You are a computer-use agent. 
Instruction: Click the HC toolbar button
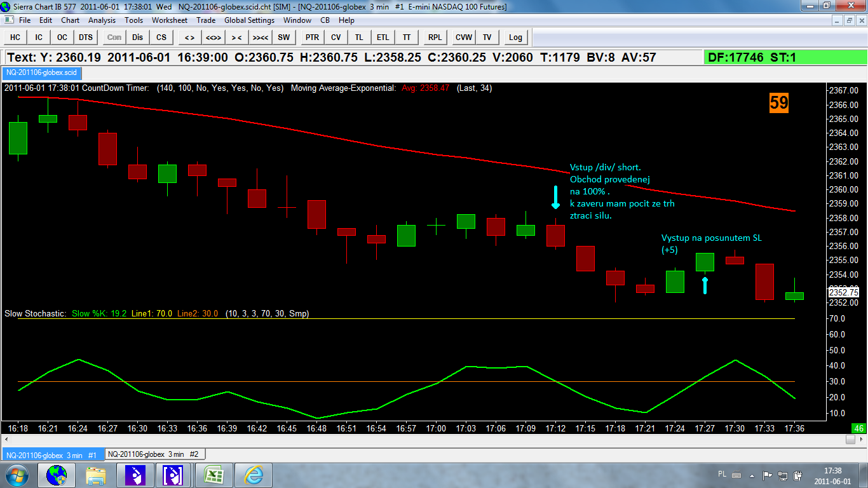[15, 37]
